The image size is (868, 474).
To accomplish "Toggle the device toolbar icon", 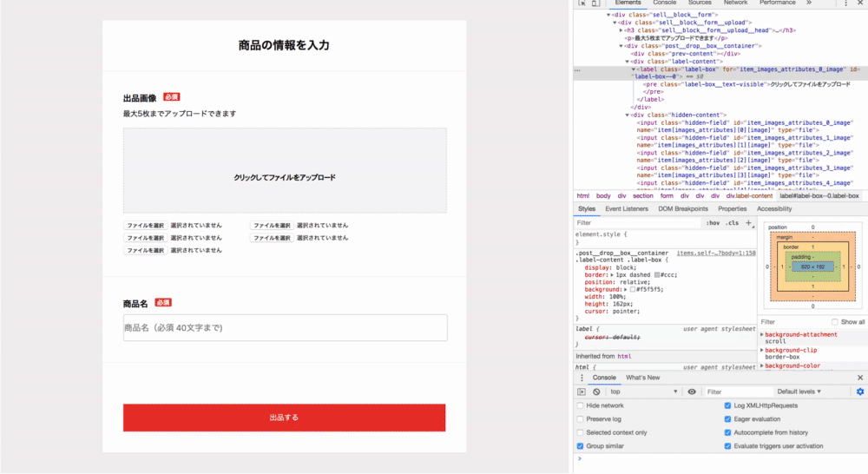I will click(x=595, y=3).
